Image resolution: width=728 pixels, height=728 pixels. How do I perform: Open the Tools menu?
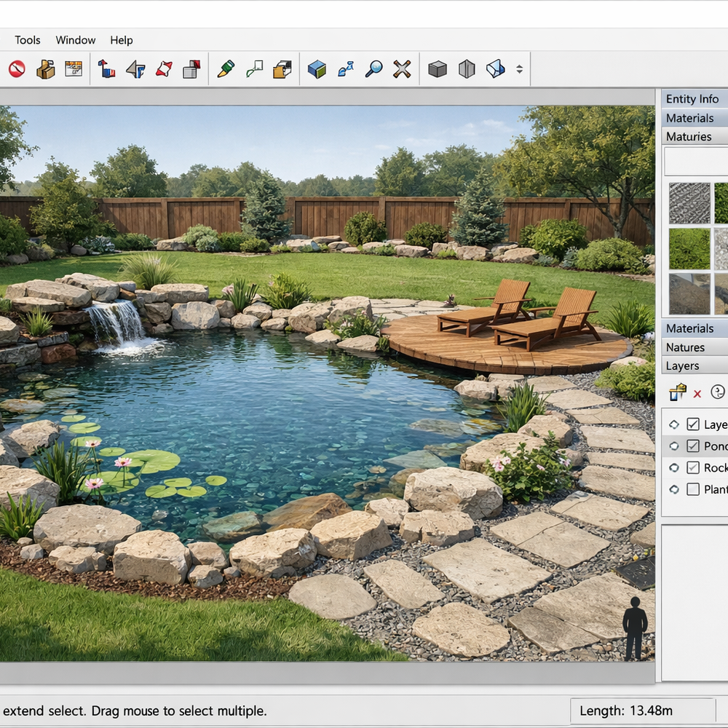point(28,40)
